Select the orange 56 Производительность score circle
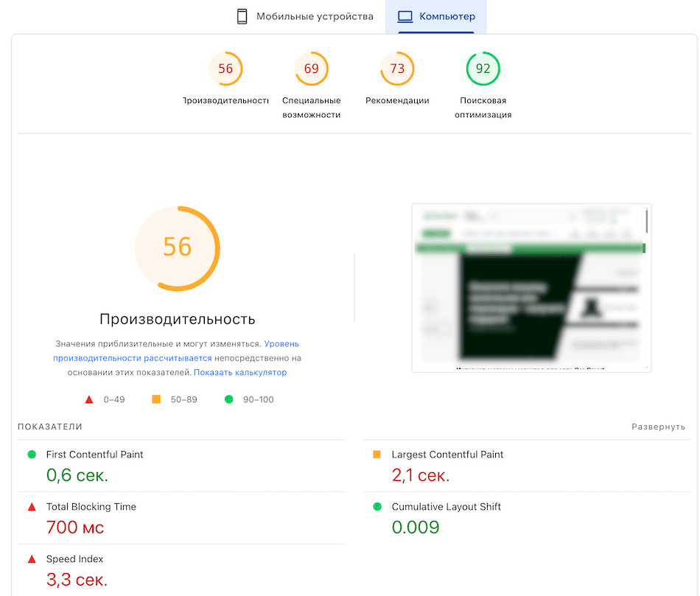Viewport: 700px width, 596px height. 226,68
